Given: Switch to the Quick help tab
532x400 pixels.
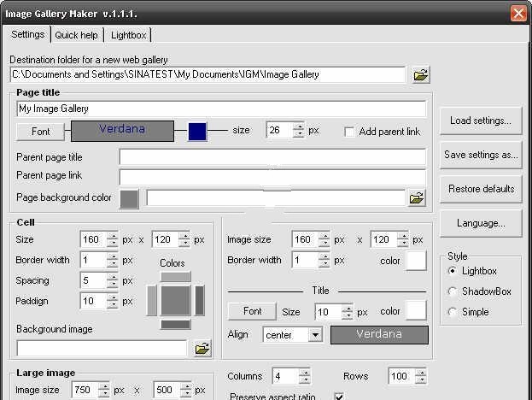Looking at the screenshot, I should coord(77,35).
